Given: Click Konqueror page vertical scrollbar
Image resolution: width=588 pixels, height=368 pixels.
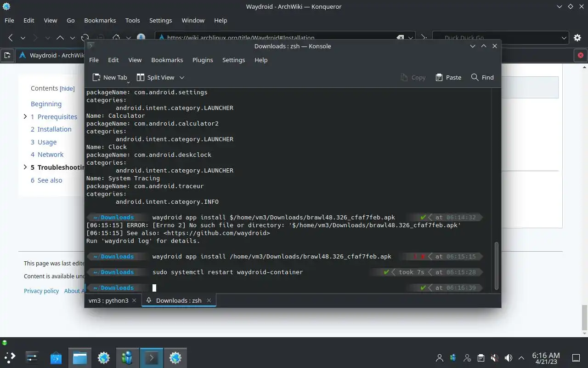Looking at the screenshot, I should tap(584, 317).
